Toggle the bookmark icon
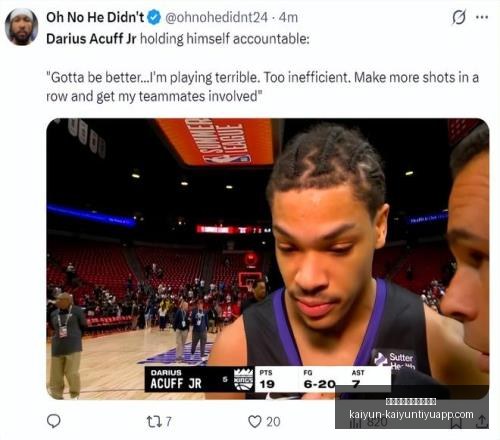The width and height of the screenshot is (500, 440). (x=456, y=423)
